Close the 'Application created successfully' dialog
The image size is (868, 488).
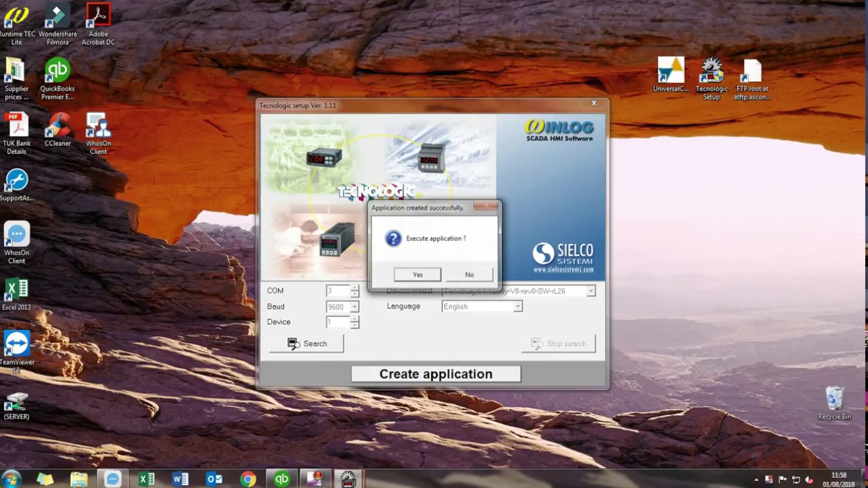coord(486,206)
